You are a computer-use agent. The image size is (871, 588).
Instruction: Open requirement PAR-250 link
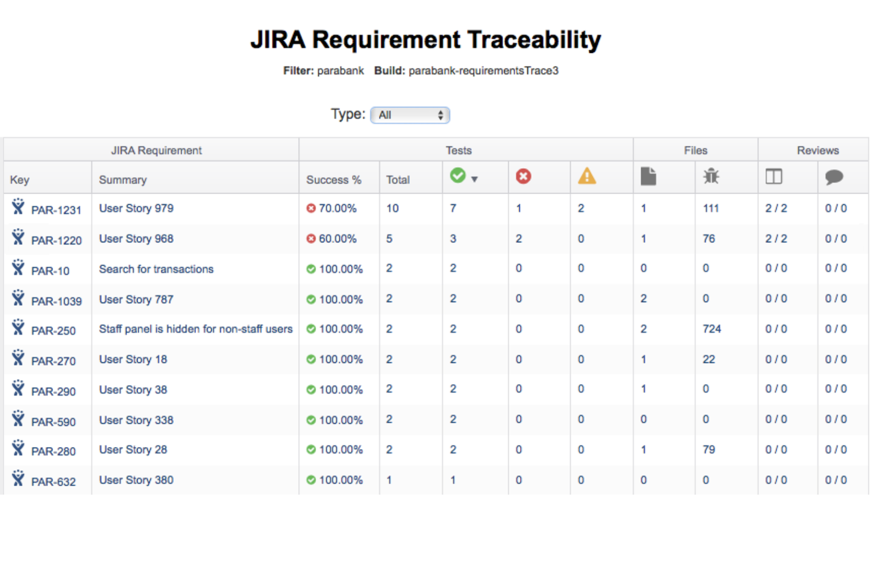pos(53,331)
